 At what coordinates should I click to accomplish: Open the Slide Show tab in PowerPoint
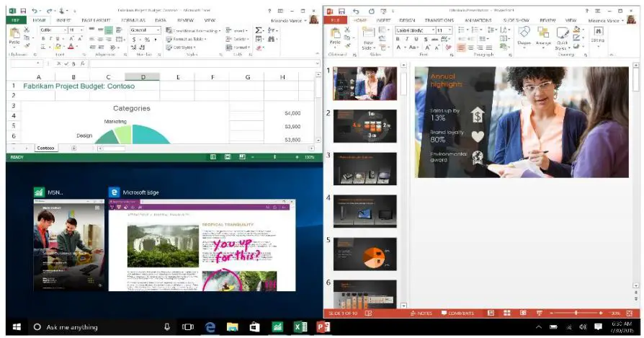pos(516,20)
